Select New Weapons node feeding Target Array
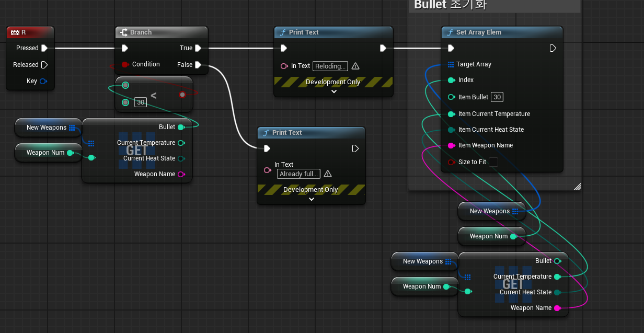Screen dimensions: 644x333 [x=491, y=211]
